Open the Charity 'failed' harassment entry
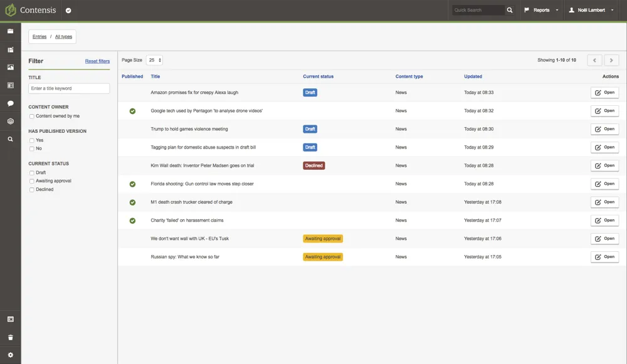The image size is (627, 364). click(x=604, y=220)
